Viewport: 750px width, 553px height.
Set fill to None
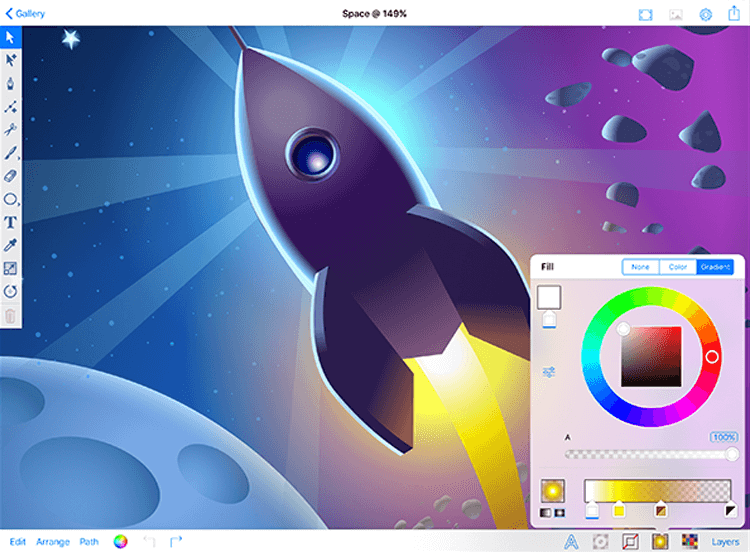coord(640,267)
